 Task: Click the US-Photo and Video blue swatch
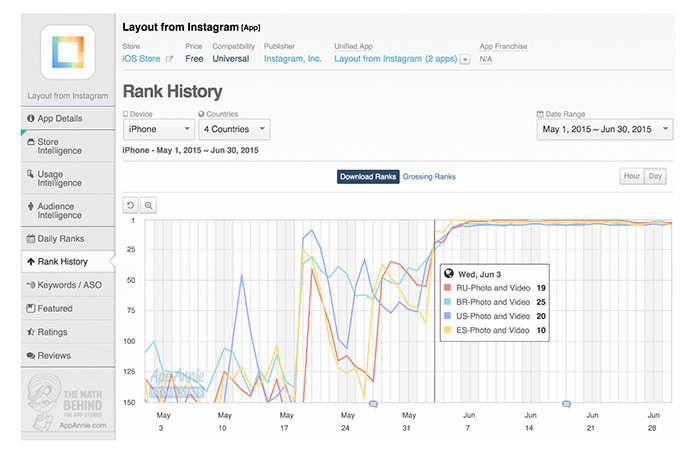tap(447, 316)
